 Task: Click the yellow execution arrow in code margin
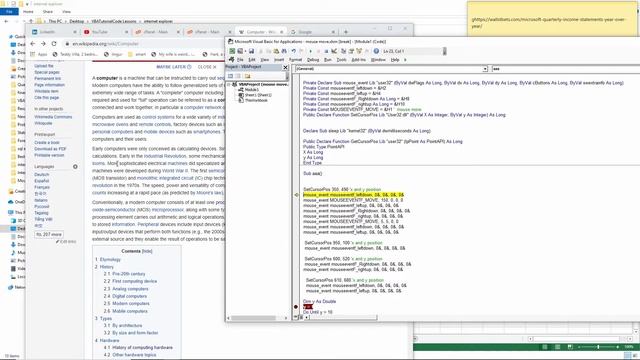(296, 195)
